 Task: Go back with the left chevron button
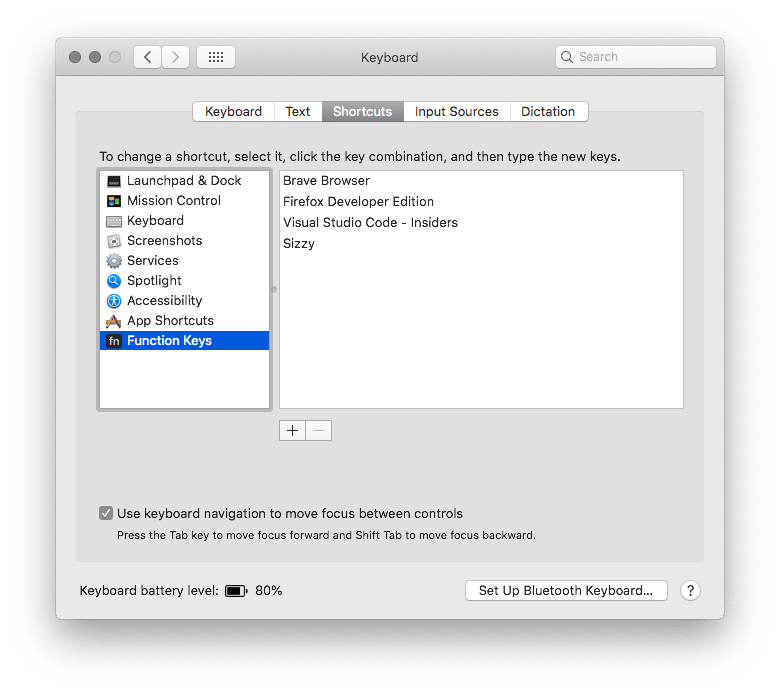147,57
